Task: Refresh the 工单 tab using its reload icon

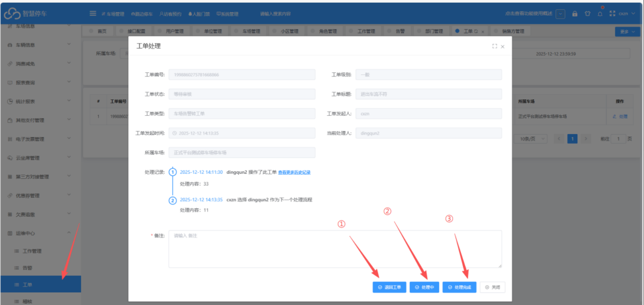Action: [476, 31]
